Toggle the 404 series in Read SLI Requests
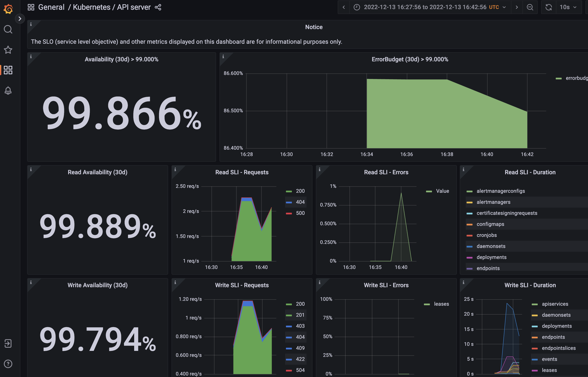Image resolution: width=588 pixels, height=377 pixels. [x=300, y=202]
